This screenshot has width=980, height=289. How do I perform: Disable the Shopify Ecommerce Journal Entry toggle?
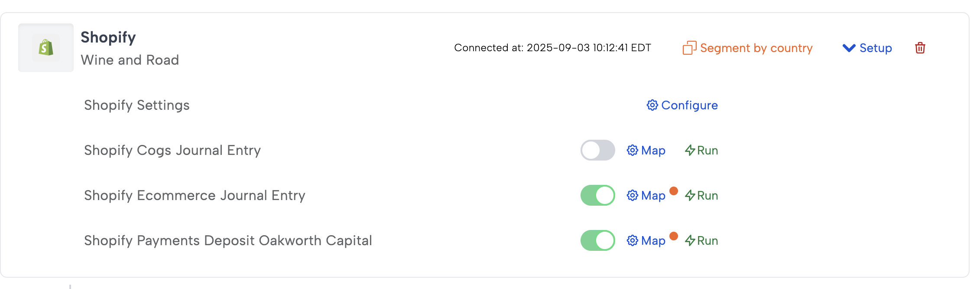tap(597, 196)
